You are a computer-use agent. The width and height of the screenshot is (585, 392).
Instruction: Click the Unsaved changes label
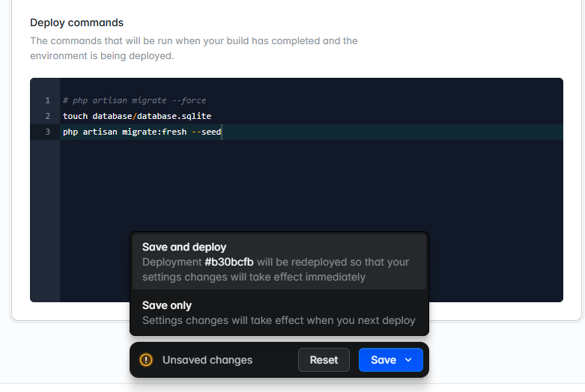point(207,360)
